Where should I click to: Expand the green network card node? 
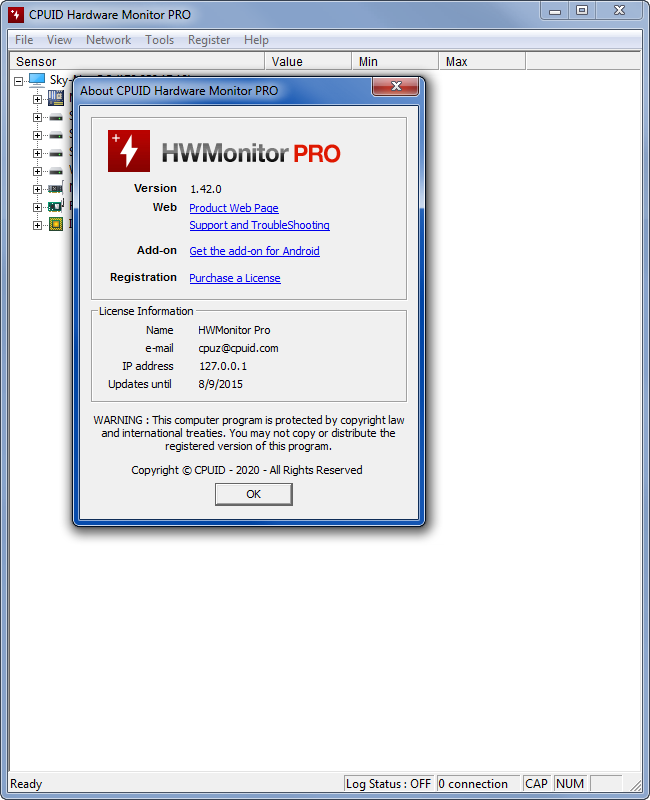click(37, 207)
